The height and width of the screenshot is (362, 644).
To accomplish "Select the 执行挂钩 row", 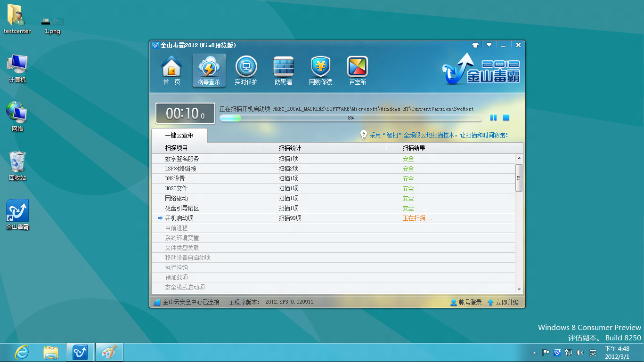I will (x=333, y=267).
